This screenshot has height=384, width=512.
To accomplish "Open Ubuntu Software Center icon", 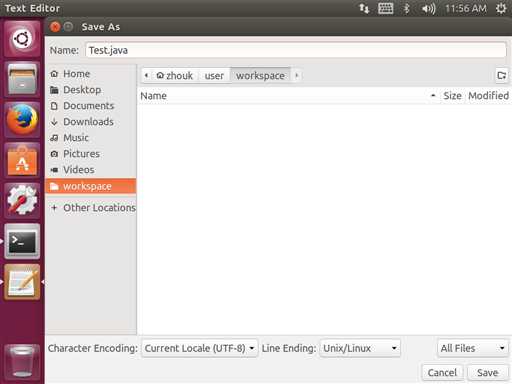I will coord(22,160).
